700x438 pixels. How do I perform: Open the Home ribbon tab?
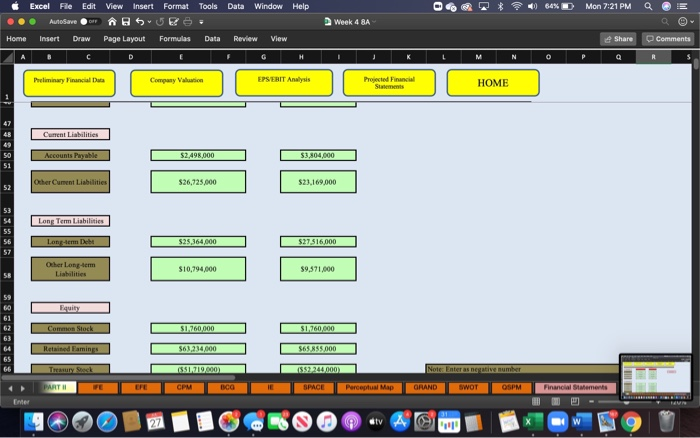(x=16, y=39)
